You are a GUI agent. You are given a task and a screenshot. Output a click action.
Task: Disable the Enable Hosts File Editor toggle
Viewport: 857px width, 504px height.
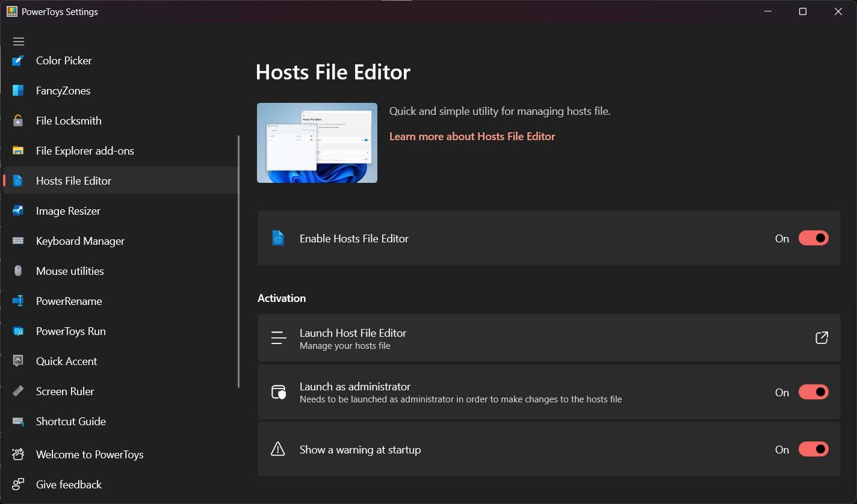point(814,238)
